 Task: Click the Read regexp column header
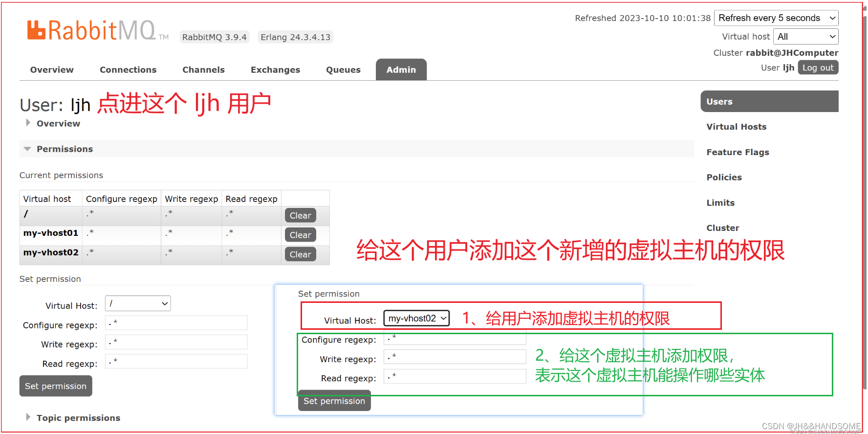pos(251,199)
